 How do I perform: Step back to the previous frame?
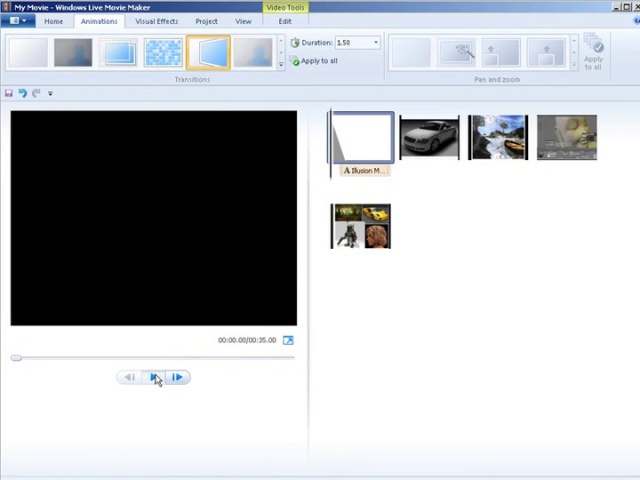click(129, 377)
